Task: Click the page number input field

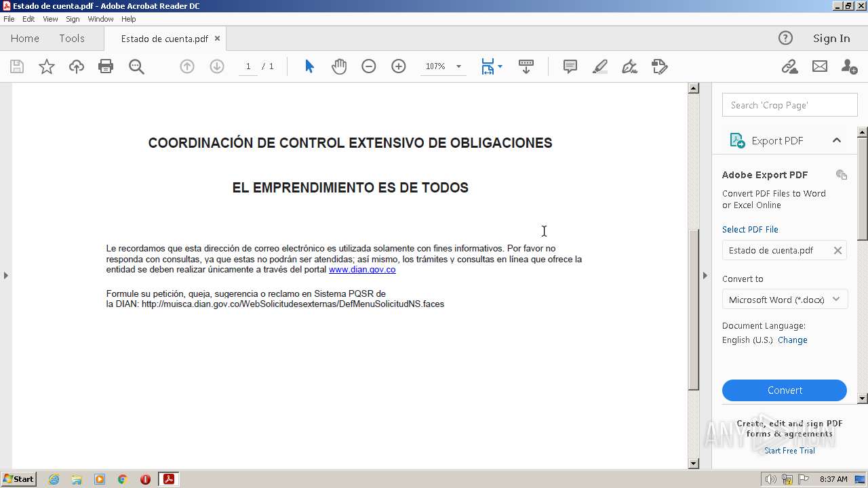Action: [248, 66]
